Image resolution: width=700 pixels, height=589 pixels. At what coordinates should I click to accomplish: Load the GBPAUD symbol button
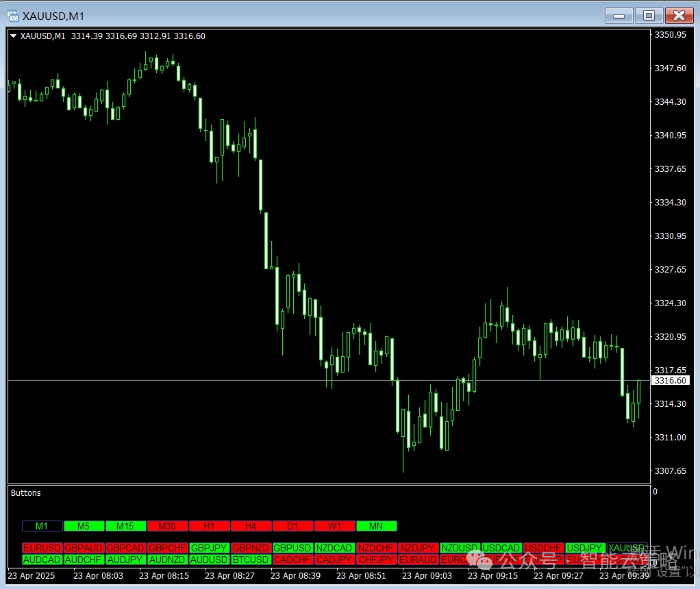click(84, 548)
